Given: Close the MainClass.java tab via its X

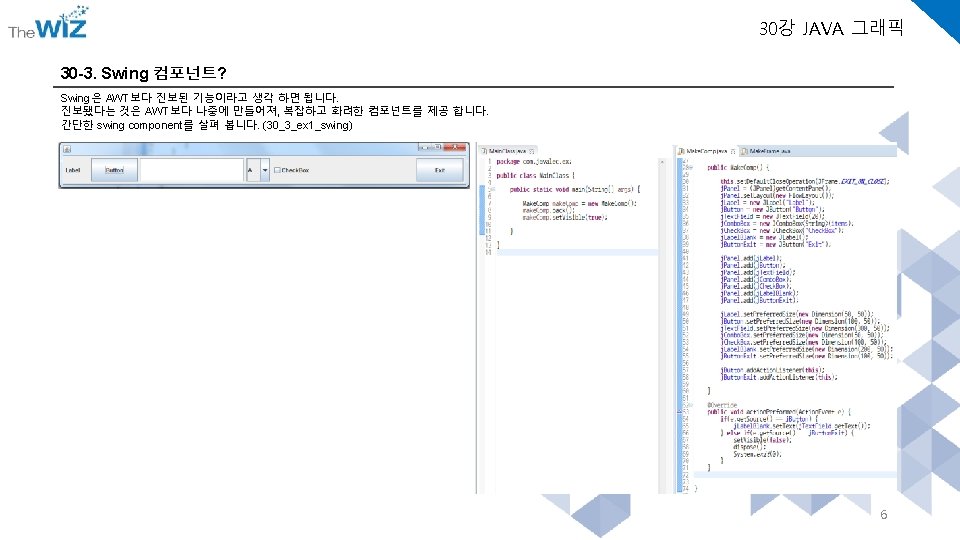Looking at the screenshot, I should 531,151.
